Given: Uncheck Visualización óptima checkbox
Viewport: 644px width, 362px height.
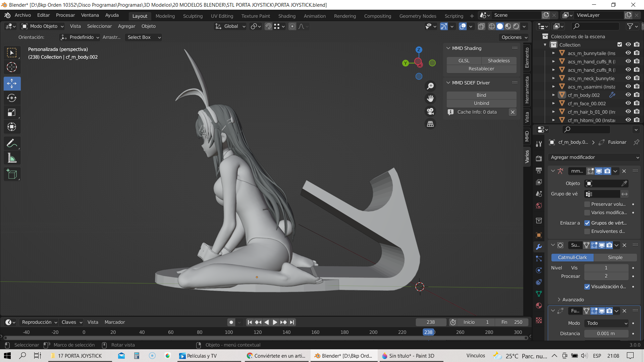Looking at the screenshot, I should [587, 287].
